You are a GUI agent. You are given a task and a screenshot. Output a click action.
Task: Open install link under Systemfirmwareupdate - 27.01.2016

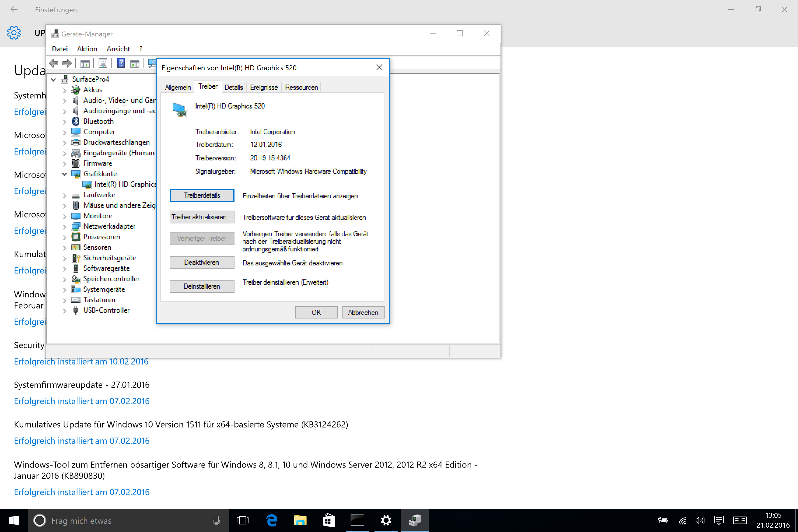click(x=82, y=401)
